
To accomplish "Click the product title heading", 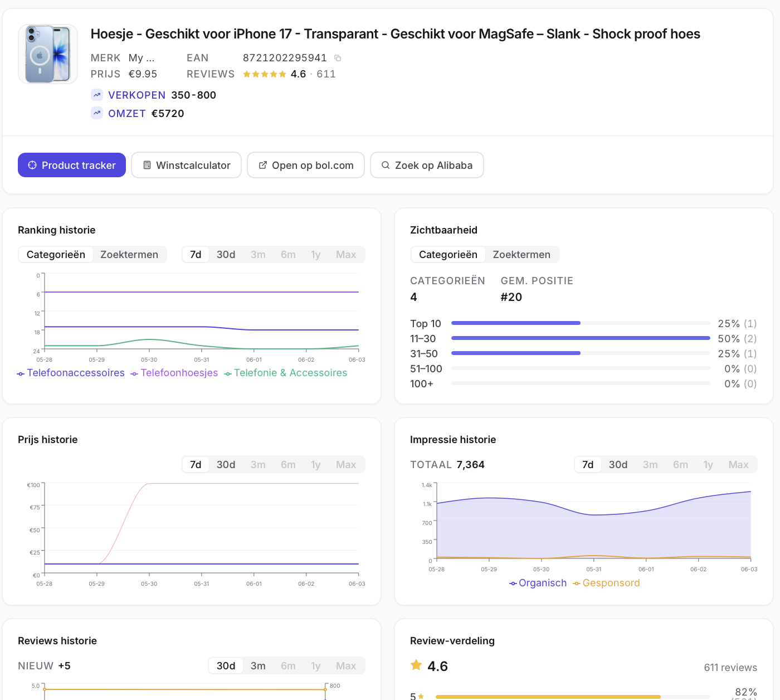I will coord(395,34).
